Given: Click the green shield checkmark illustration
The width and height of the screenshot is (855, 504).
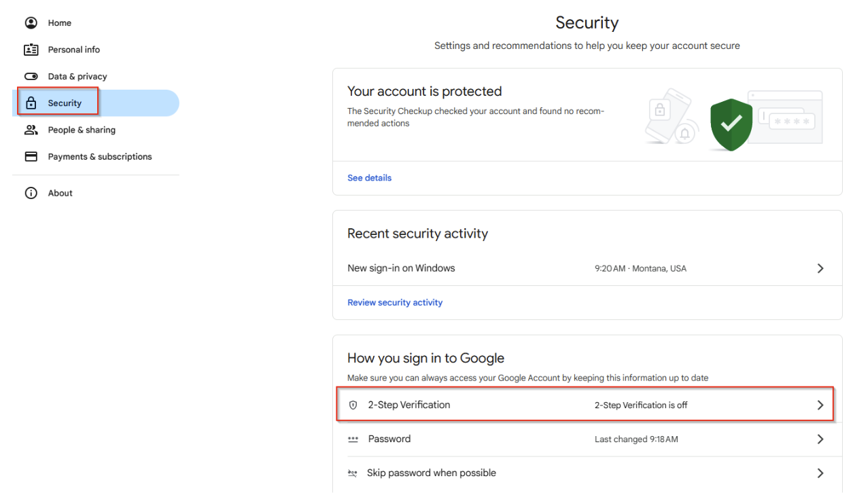Looking at the screenshot, I should pyautogui.click(x=731, y=124).
